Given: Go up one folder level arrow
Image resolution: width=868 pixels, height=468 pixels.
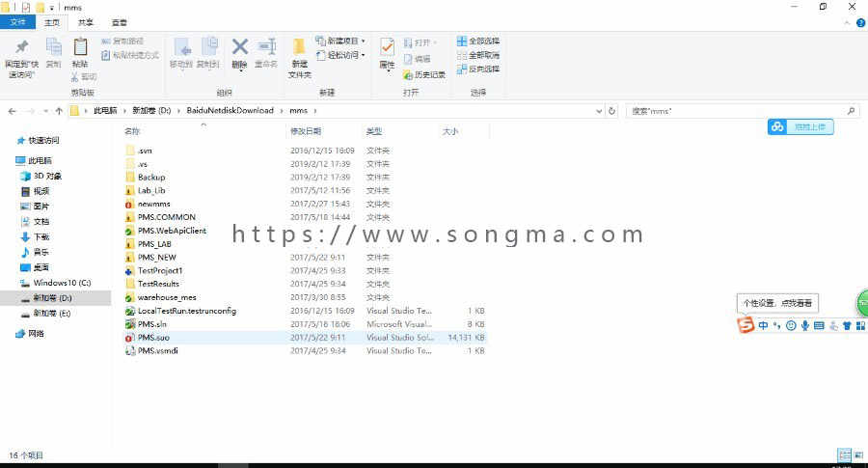Looking at the screenshot, I should [59, 111].
